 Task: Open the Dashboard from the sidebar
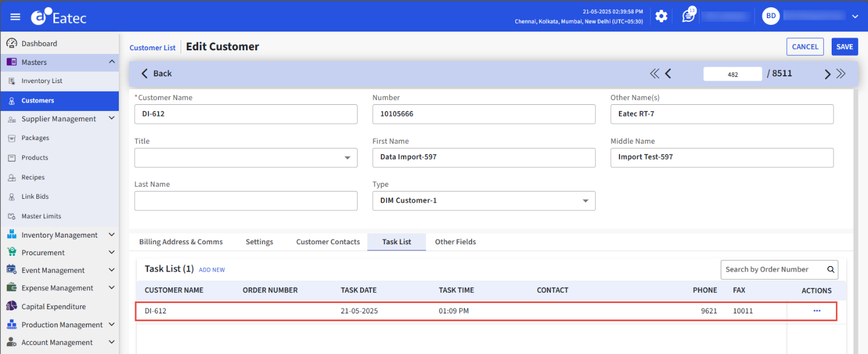(x=36, y=42)
